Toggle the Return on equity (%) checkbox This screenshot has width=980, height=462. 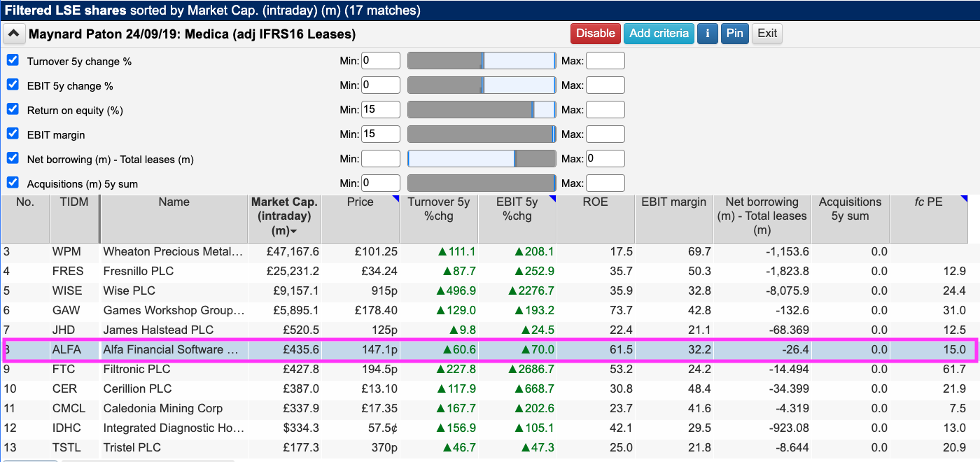point(13,109)
